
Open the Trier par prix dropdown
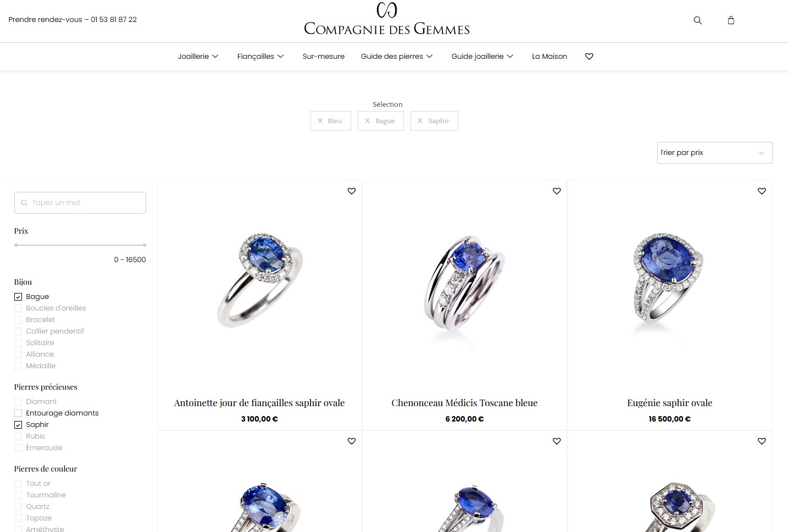(714, 153)
